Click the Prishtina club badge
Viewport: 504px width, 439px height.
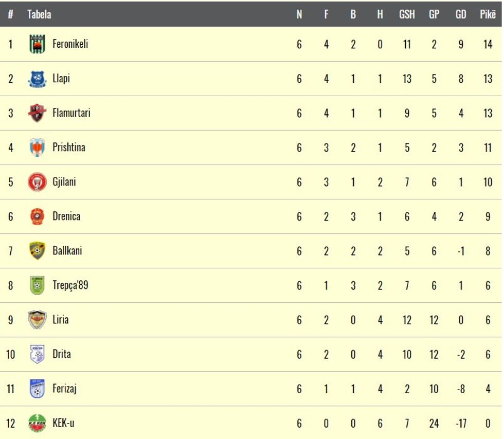tap(37, 148)
